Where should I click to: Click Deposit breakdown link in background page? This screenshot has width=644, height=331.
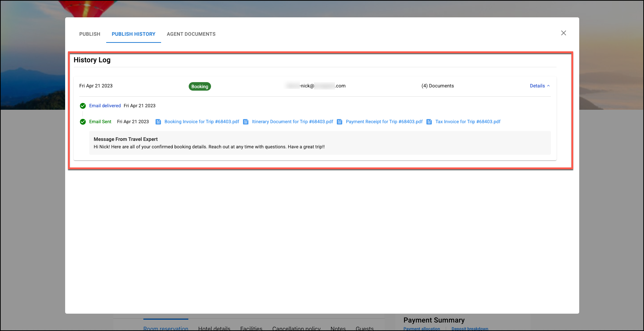click(470, 329)
